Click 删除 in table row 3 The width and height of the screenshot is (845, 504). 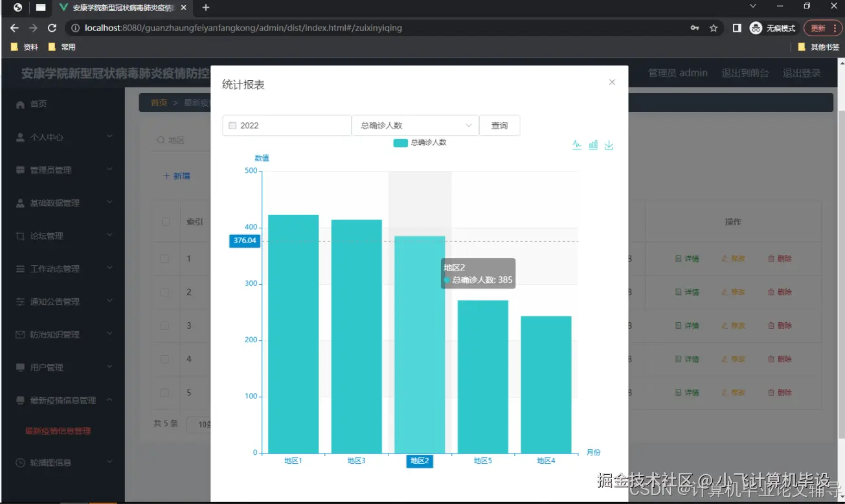click(780, 325)
